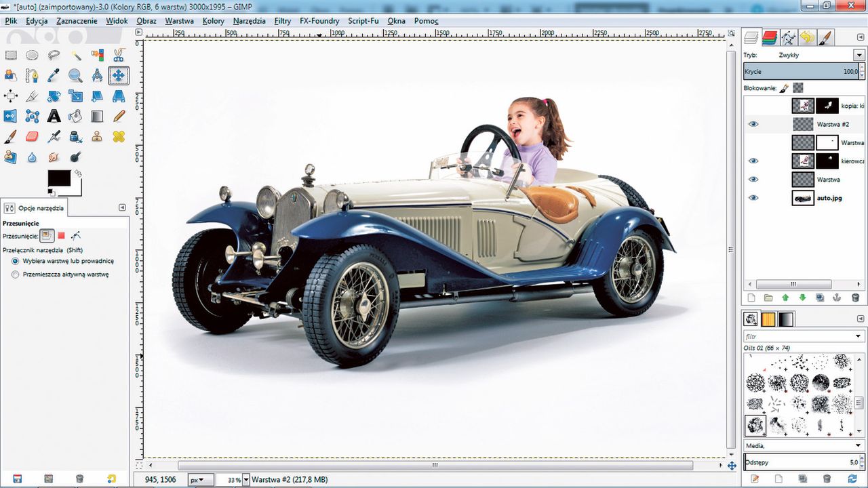
Task: Hide the auto.jpg layer eye icon
Action: coord(753,198)
